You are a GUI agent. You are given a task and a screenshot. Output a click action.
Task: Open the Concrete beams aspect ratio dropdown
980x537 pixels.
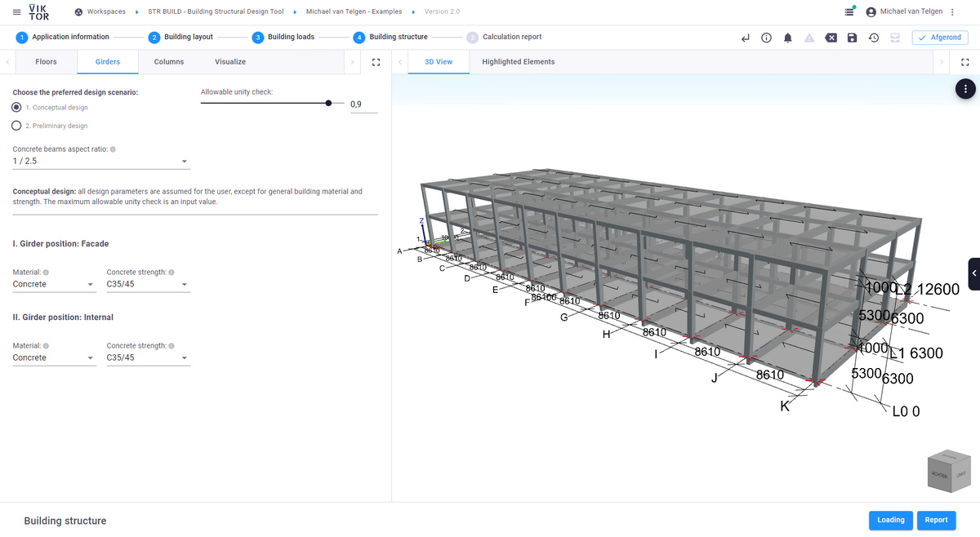185,161
